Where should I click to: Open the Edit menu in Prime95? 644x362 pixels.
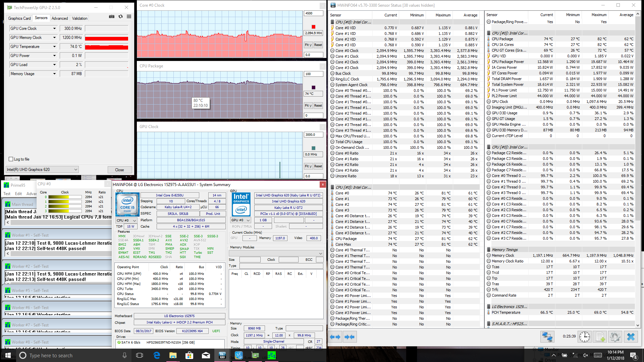click(18, 194)
